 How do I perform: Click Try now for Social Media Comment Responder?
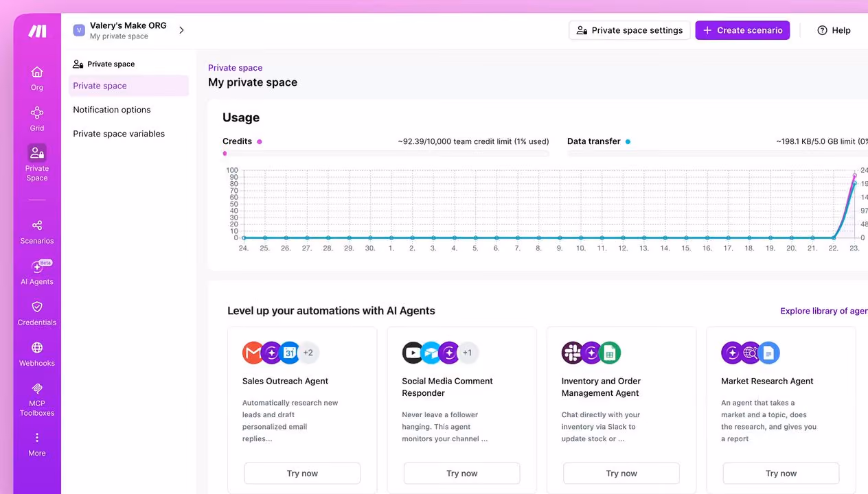coord(461,473)
